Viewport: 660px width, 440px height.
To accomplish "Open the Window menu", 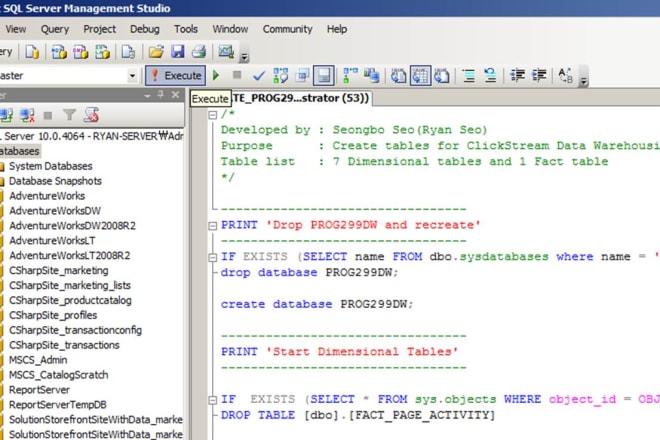I will coord(230,29).
